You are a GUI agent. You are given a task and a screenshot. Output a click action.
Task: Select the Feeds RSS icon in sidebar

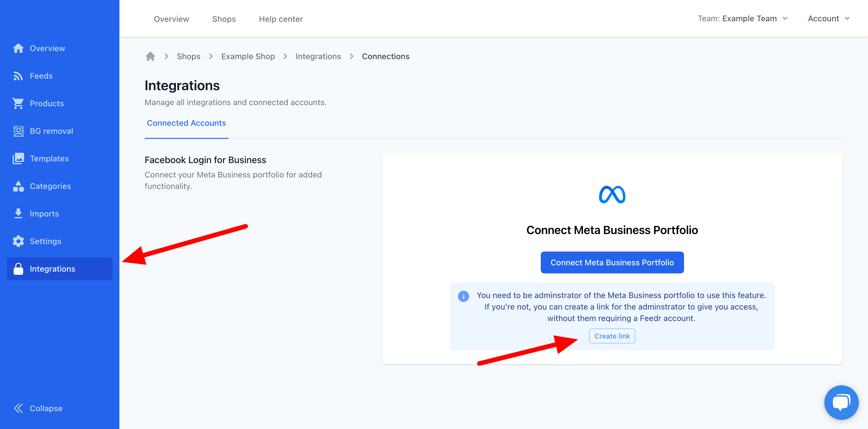click(18, 76)
